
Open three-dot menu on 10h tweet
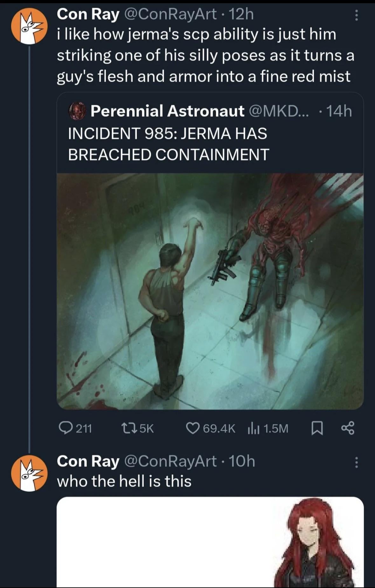tap(356, 462)
